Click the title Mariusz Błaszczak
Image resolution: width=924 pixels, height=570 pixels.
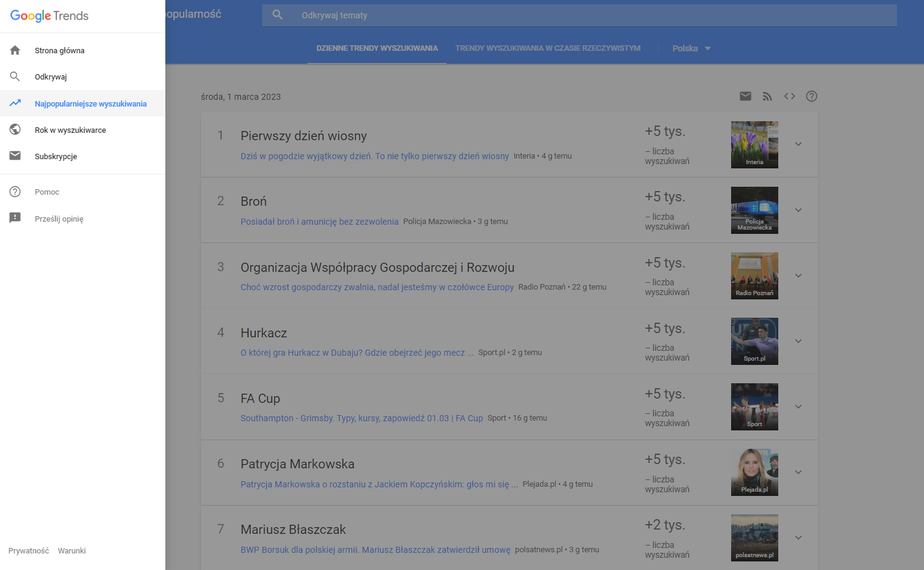[x=293, y=530]
